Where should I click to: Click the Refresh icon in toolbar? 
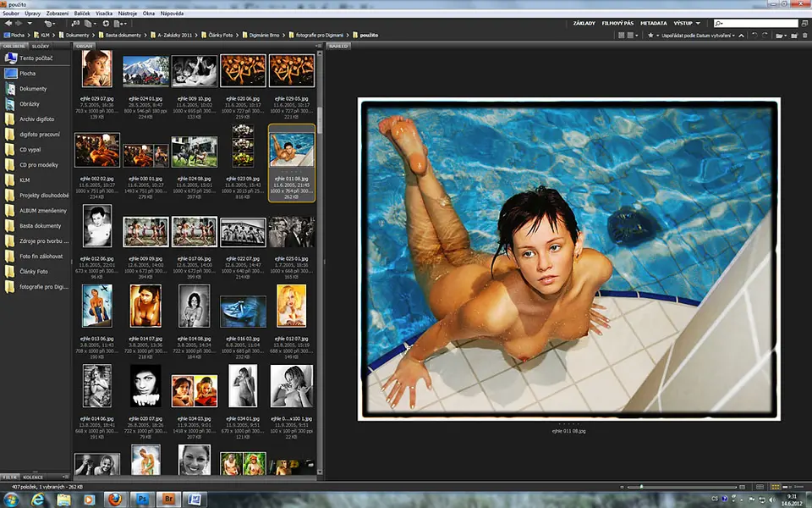pos(106,24)
